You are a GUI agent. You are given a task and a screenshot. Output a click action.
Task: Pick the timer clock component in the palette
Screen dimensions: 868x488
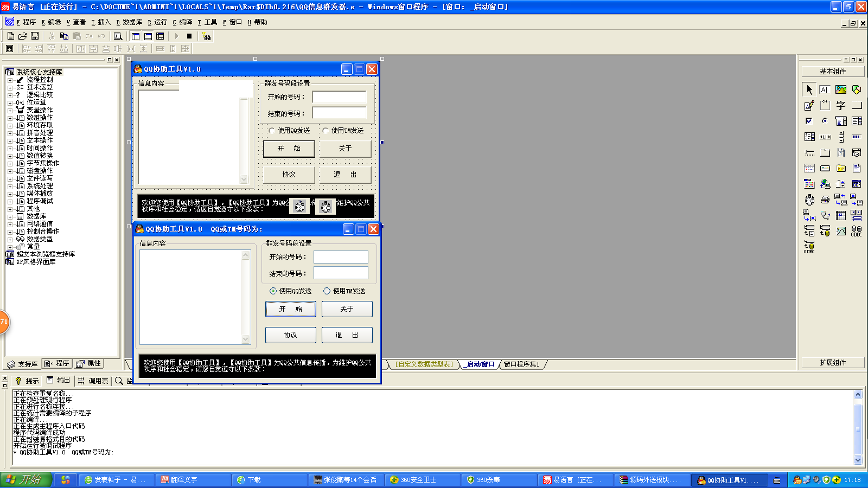[809, 200]
